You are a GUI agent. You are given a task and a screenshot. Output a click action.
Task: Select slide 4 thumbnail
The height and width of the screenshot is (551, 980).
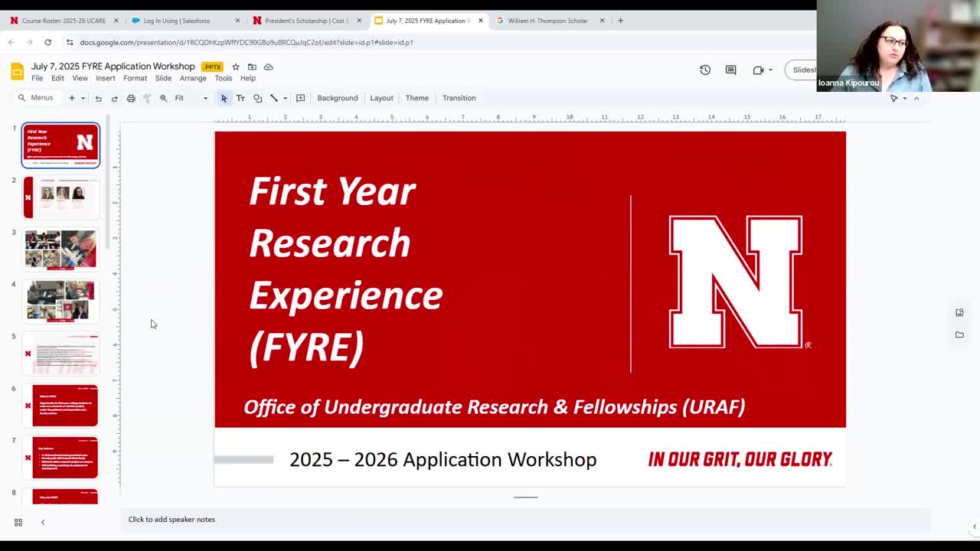[x=60, y=301]
